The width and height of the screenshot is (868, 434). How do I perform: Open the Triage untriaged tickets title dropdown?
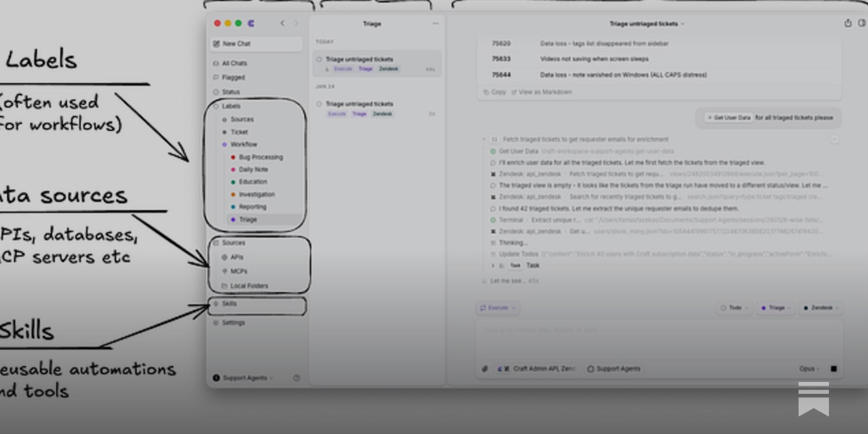[x=647, y=24]
